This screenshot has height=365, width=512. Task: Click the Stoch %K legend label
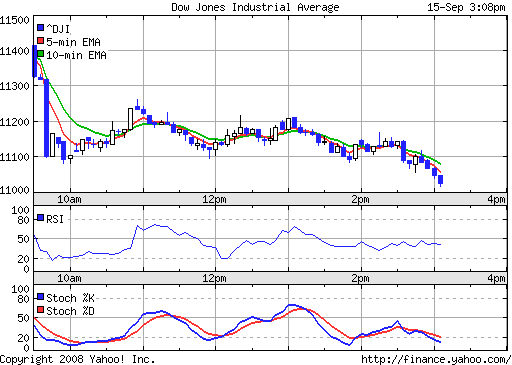[70, 298]
